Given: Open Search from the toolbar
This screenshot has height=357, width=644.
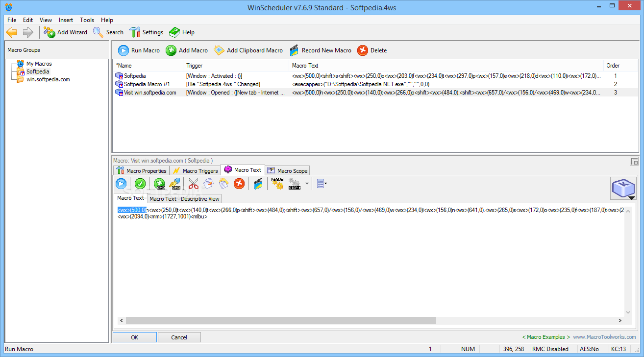Looking at the screenshot, I should click(x=108, y=32).
